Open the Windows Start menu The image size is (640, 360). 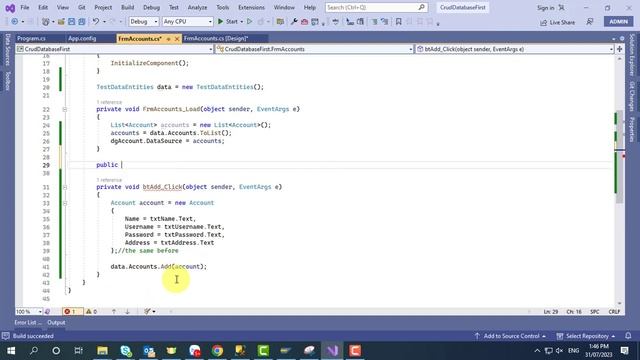pos(11,351)
